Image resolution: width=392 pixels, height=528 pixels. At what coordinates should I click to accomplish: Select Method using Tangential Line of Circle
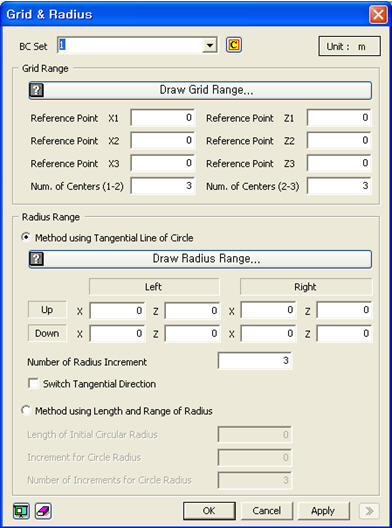click(x=26, y=237)
